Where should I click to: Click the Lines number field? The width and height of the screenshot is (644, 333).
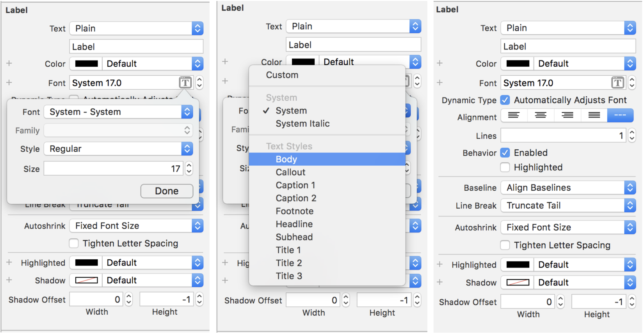(563, 136)
